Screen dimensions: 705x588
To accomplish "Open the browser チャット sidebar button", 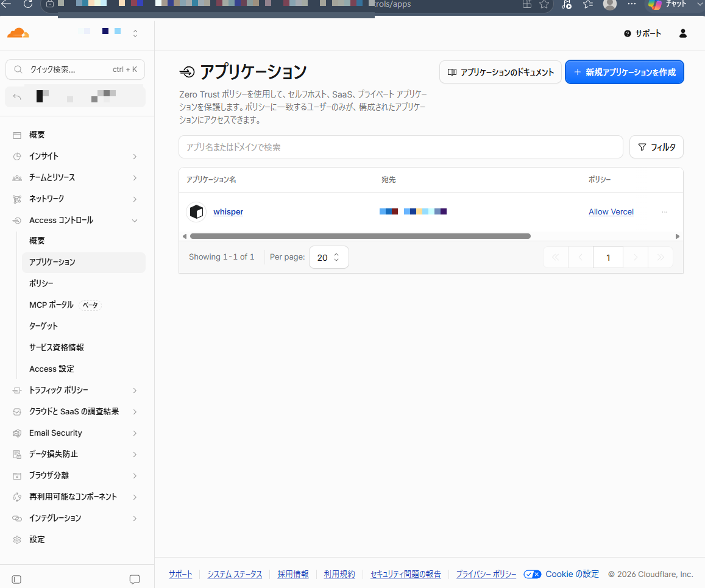I will [668, 4].
